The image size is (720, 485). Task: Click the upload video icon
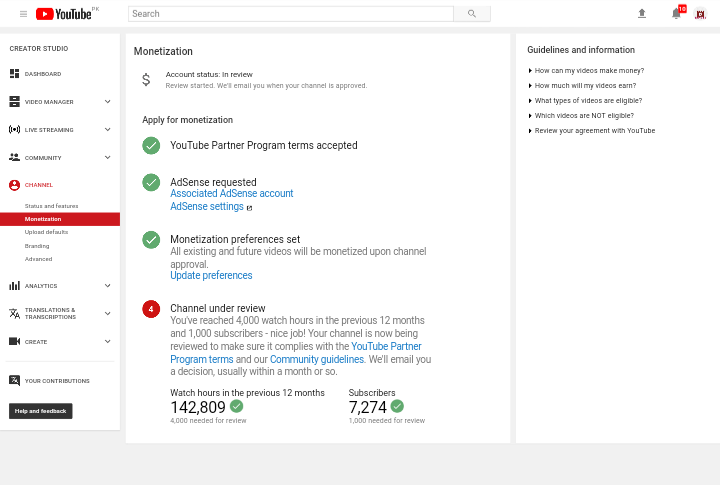[642, 14]
